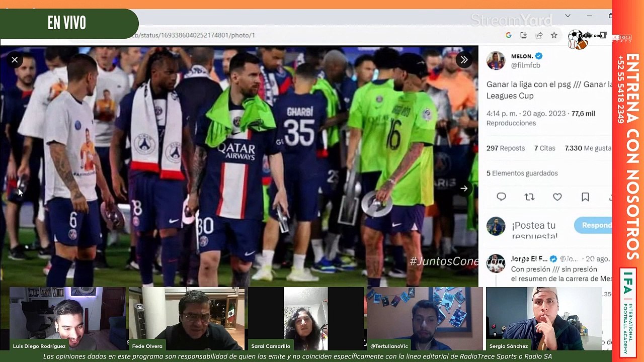This screenshot has height=362, width=644.
Task: Click the Sarai Camarillo name label
Action: (x=271, y=346)
